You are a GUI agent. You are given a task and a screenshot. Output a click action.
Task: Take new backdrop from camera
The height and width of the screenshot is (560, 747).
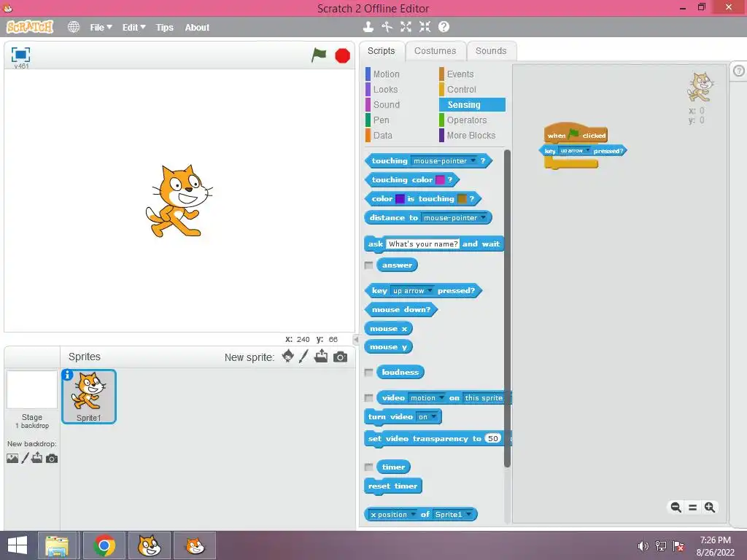52,459
